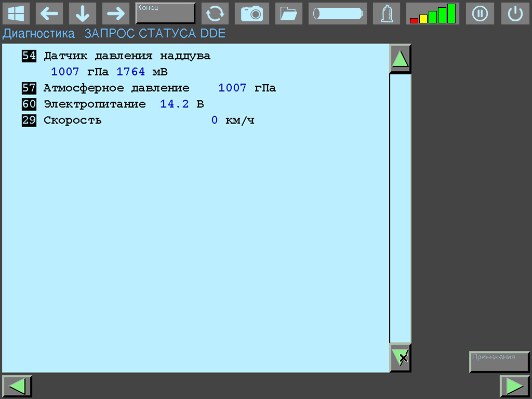Click the signal strength bars indicator
532x399 pixels.
433,14
